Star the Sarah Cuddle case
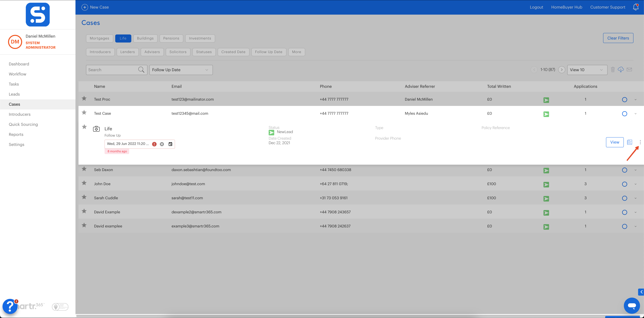Viewport: 644px width, 318px height. tap(84, 197)
